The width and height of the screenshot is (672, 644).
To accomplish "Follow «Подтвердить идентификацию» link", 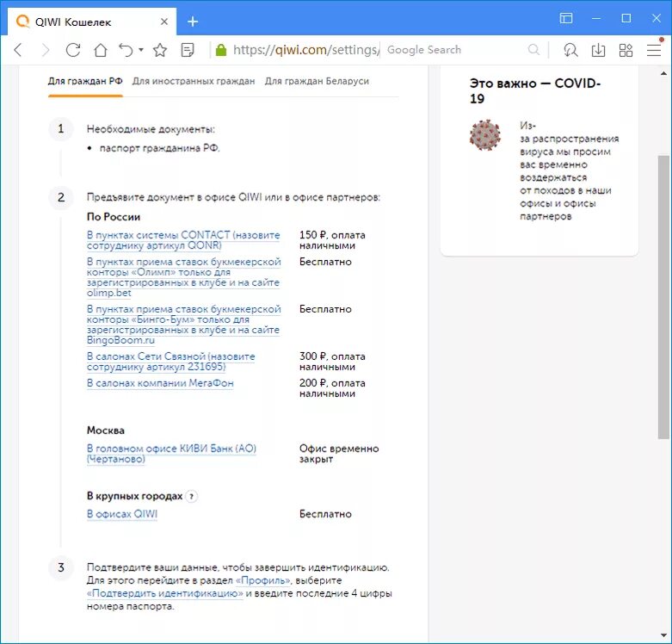I will coord(165,593).
